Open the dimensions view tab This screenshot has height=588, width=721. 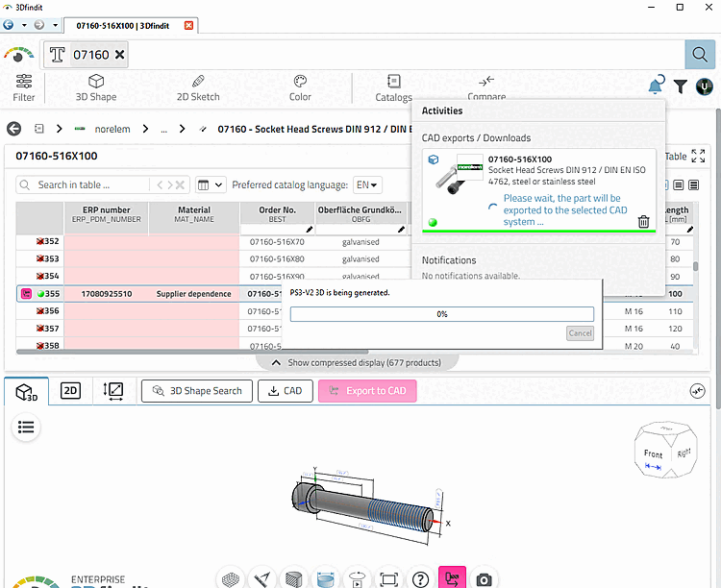tap(113, 391)
